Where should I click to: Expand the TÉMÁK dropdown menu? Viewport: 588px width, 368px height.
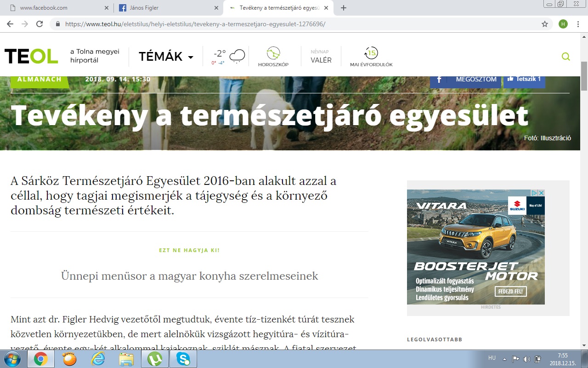pos(166,57)
